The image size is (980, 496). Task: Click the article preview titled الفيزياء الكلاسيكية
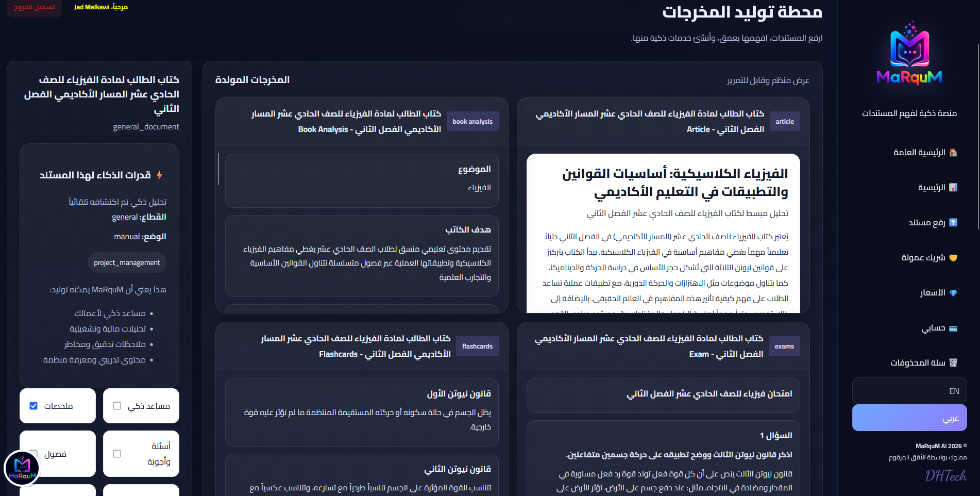pyautogui.click(x=663, y=233)
